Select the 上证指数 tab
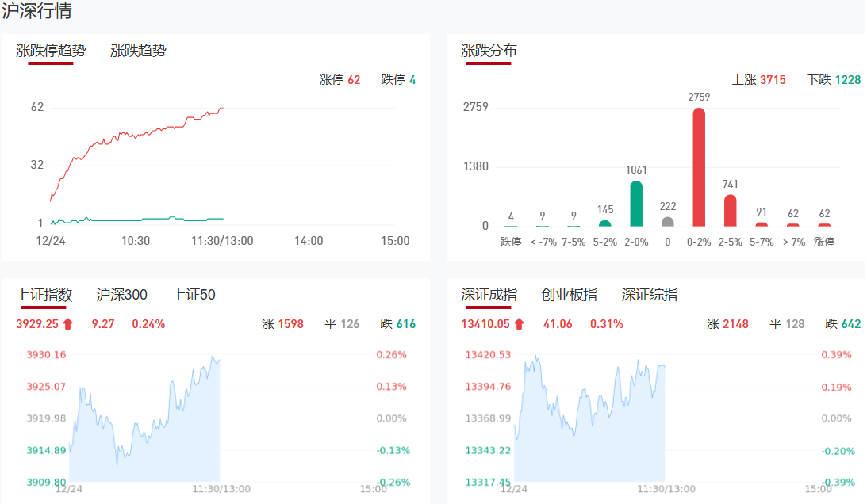The width and height of the screenshot is (867, 504). pyautogui.click(x=44, y=295)
